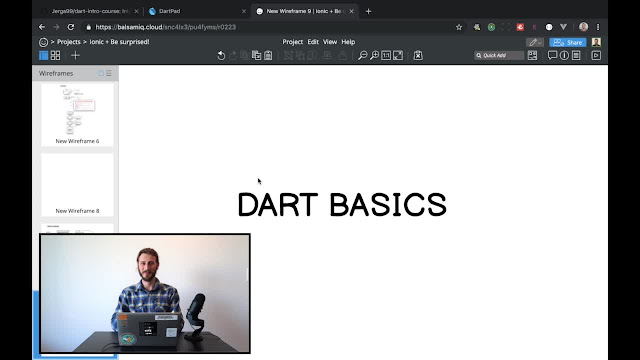The width and height of the screenshot is (640, 360).
Task: Zoom out of the canvas
Action: pyautogui.click(x=362, y=56)
